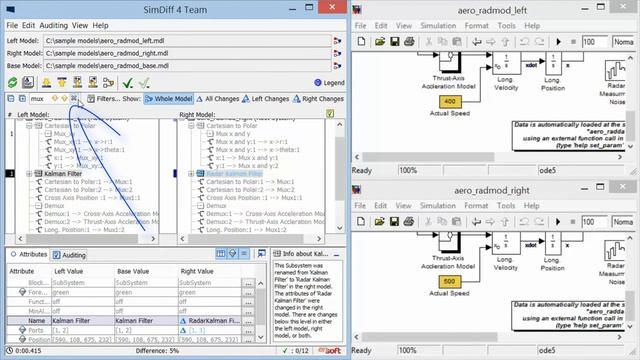Click the green refresh comparison icon in SimDiff

pyautogui.click(x=12, y=83)
